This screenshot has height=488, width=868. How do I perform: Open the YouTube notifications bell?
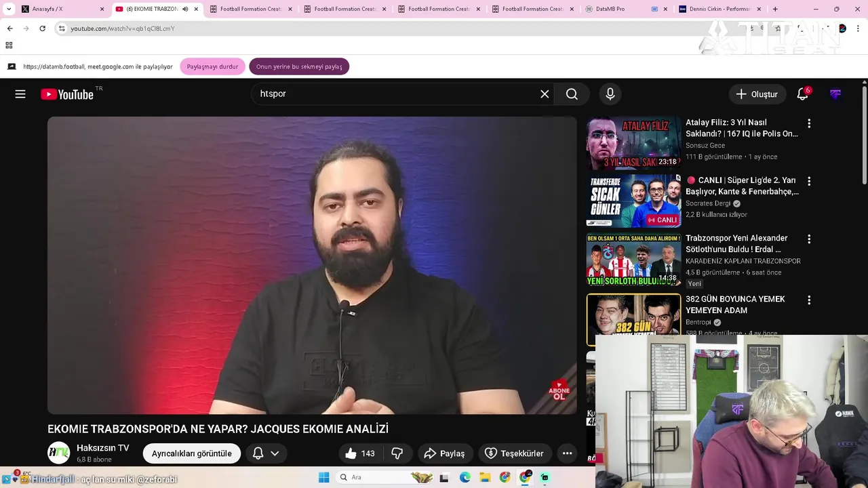click(x=802, y=94)
